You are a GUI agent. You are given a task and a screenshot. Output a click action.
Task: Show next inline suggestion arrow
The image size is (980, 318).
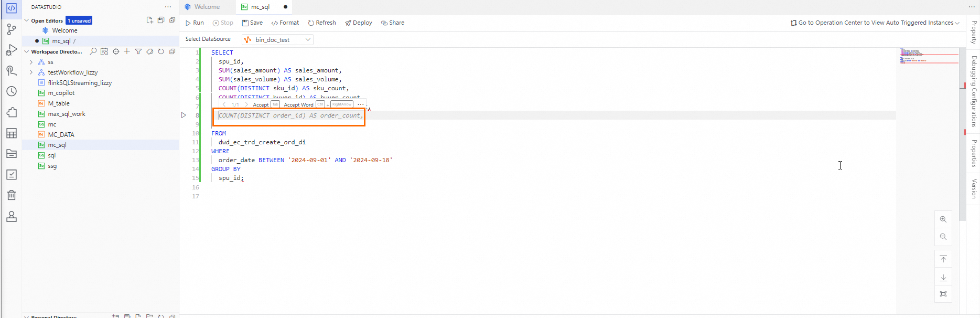point(246,104)
